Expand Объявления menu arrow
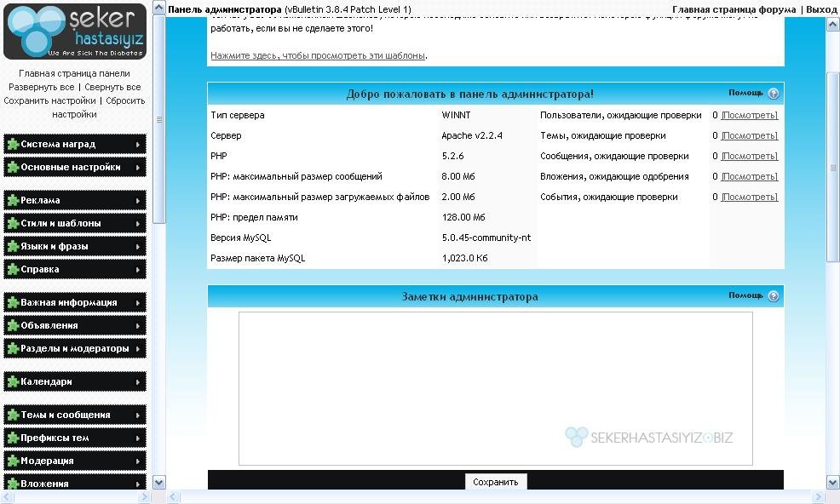Image resolution: width=840 pixels, height=504 pixels. click(x=138, y=326)
